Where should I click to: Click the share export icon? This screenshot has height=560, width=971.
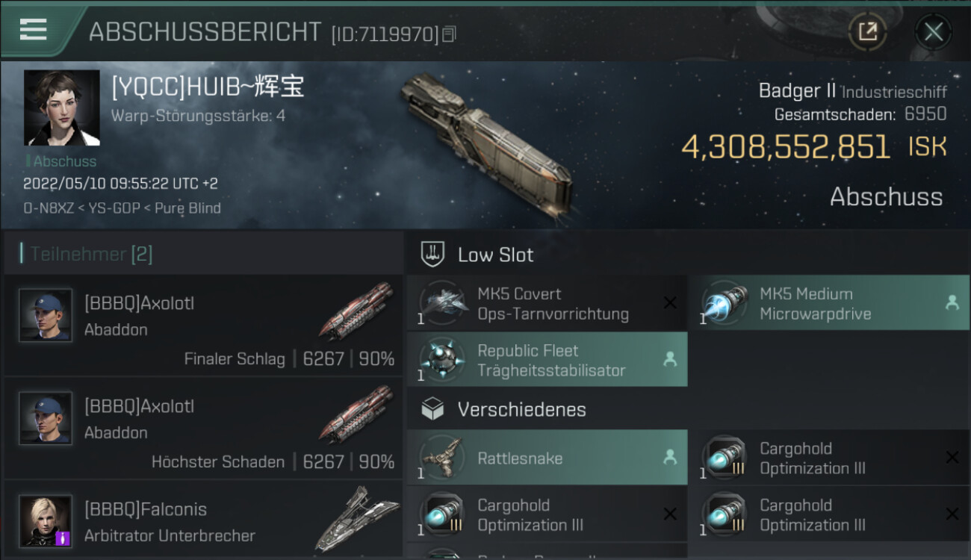[x=867, y=32]
